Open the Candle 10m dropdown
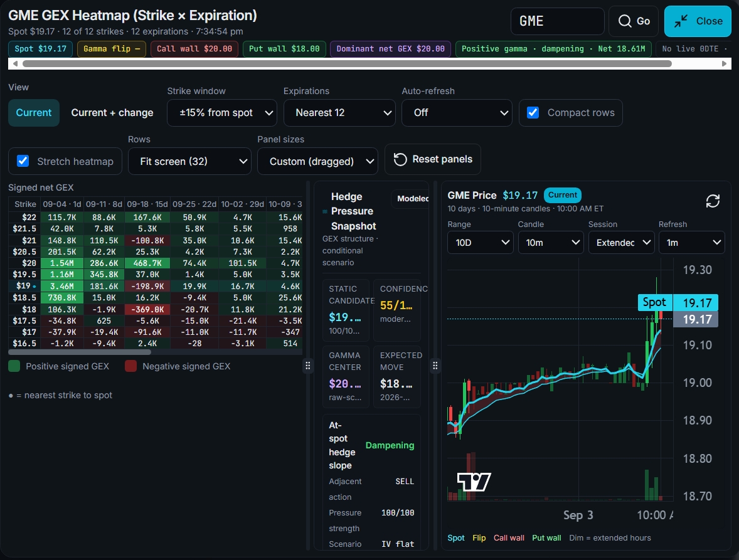The image size is (739, 560). pos(550,242)
